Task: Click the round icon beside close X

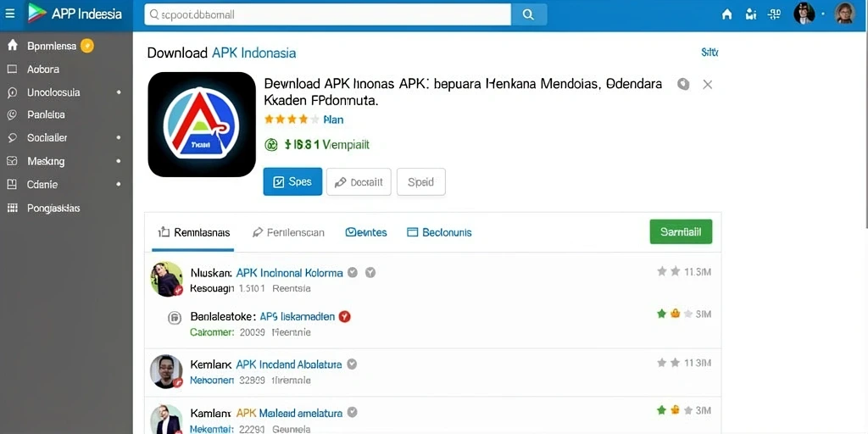Action: point(684,84)
